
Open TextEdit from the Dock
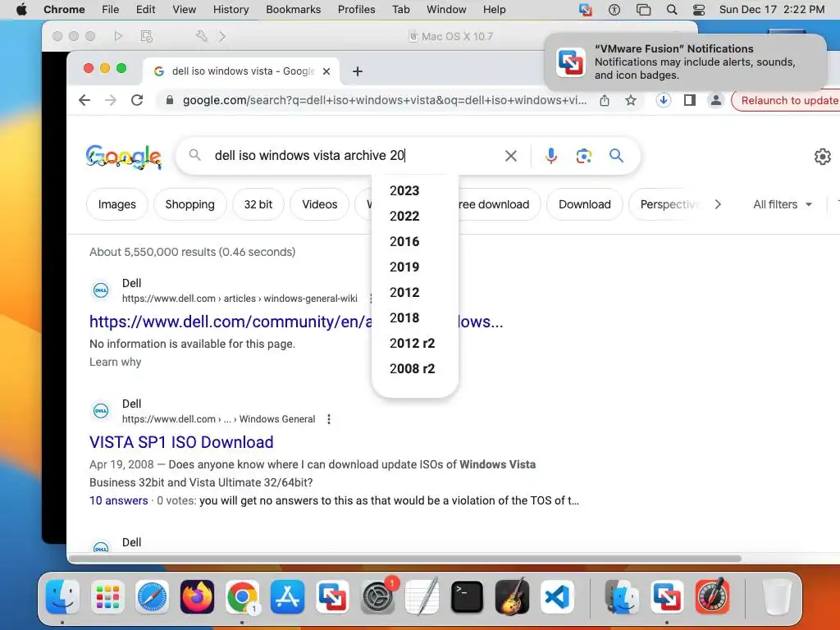(422, 597)
